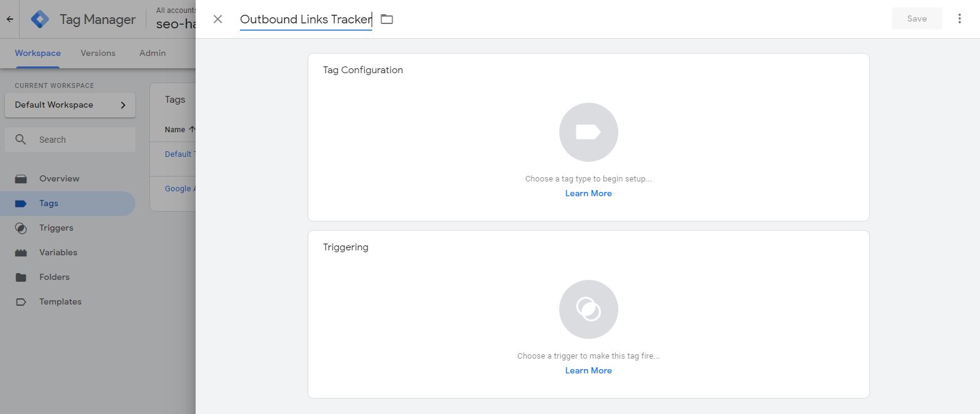The image size is (980, 414).
Task: Click the Save button
Action: (x=917, y=18)
